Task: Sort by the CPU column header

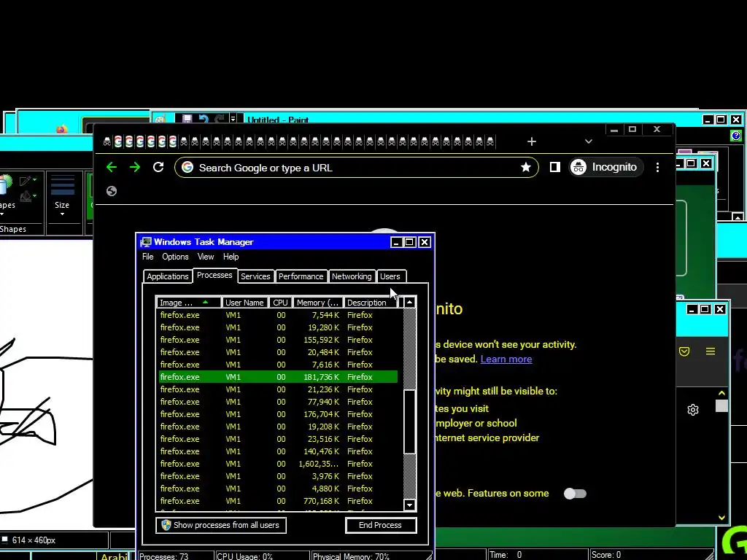Action: (280, 303)
